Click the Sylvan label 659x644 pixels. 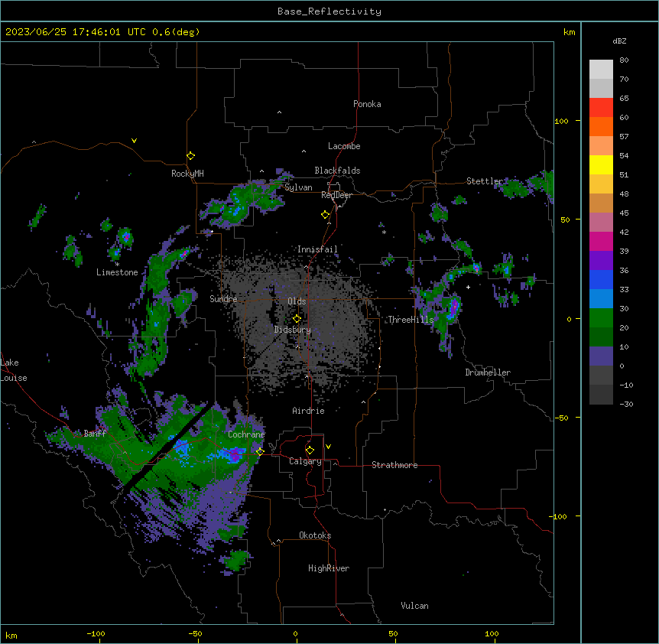pyautogui.click(x=298, y=187)
